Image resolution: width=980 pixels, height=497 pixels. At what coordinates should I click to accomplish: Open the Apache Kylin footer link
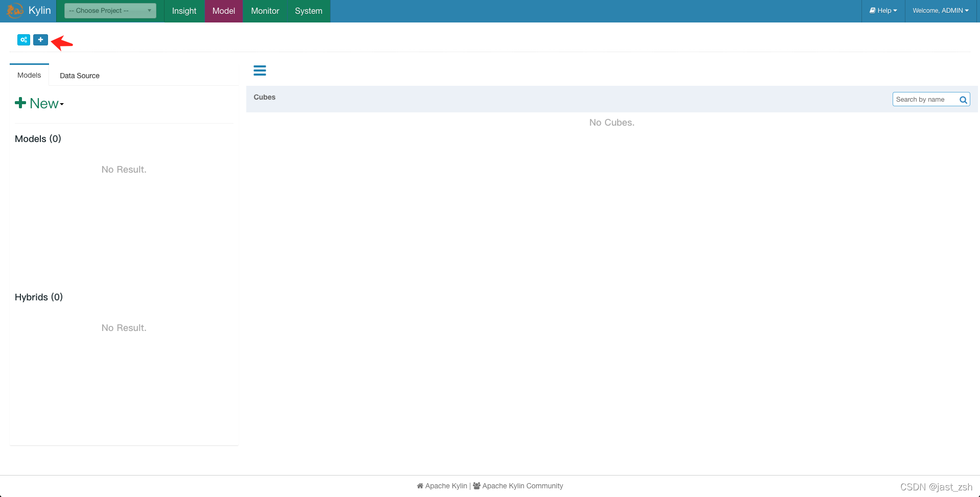pos(442,486)
